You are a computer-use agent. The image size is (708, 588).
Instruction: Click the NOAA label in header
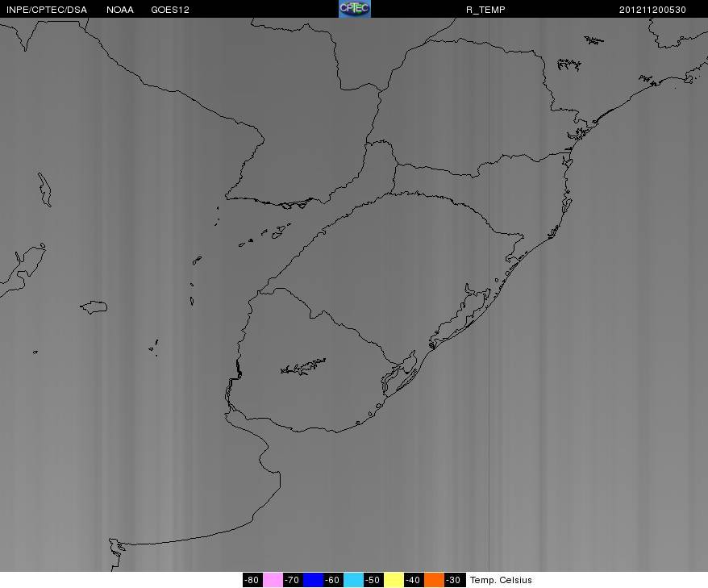pos(120,10)
